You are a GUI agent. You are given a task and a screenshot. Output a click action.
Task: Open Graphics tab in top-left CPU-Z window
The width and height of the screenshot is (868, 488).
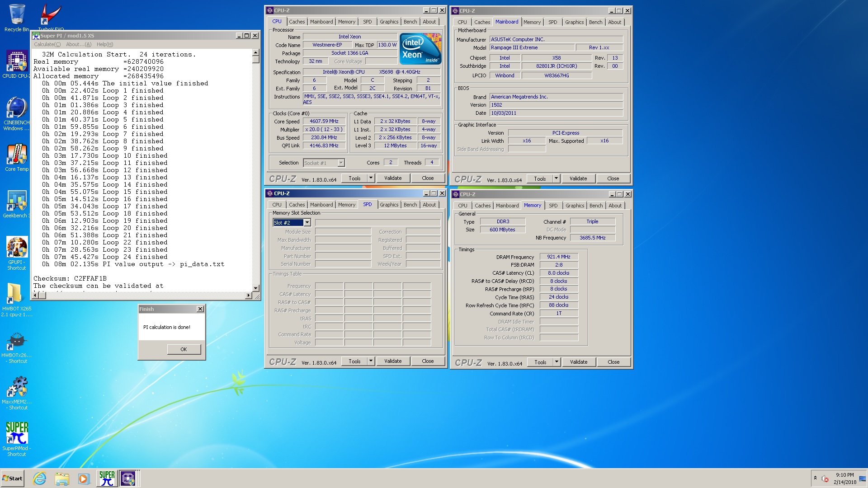(389, 22)
